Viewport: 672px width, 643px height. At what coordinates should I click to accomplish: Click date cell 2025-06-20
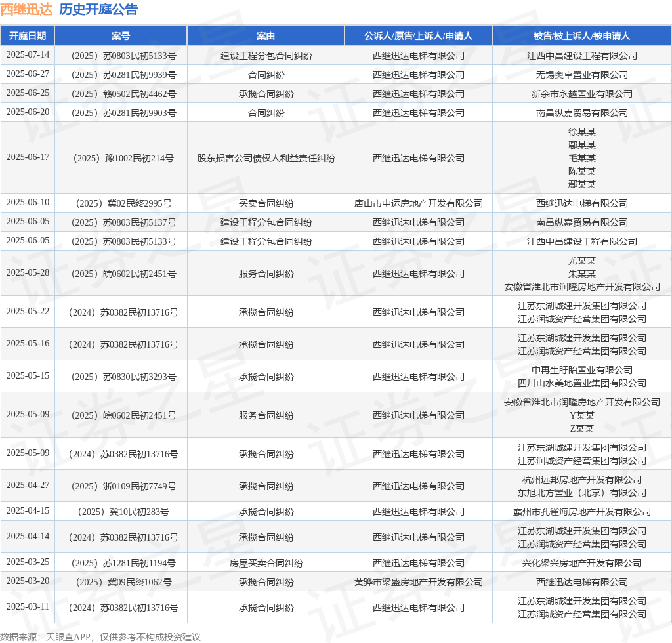coord(28,112)
